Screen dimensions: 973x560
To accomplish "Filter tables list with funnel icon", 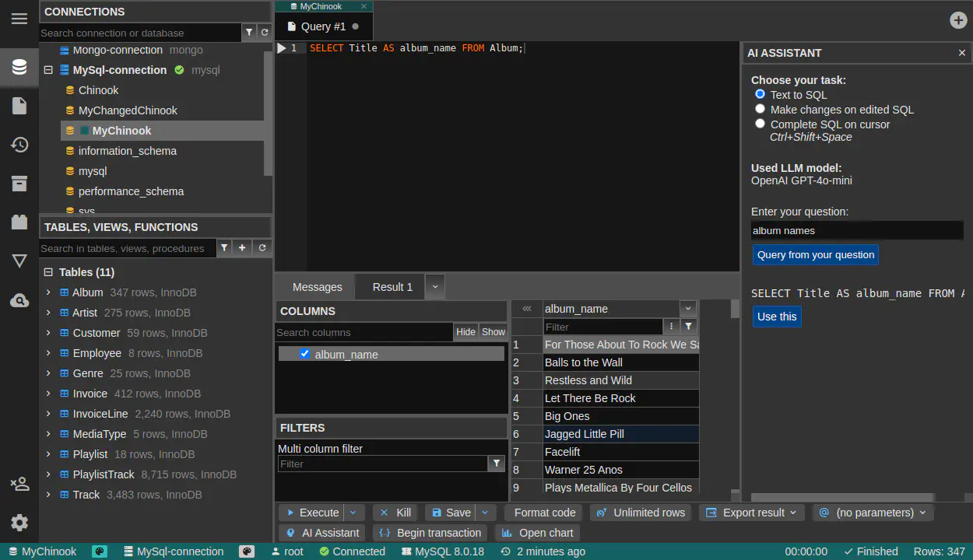I will (224, 248).
